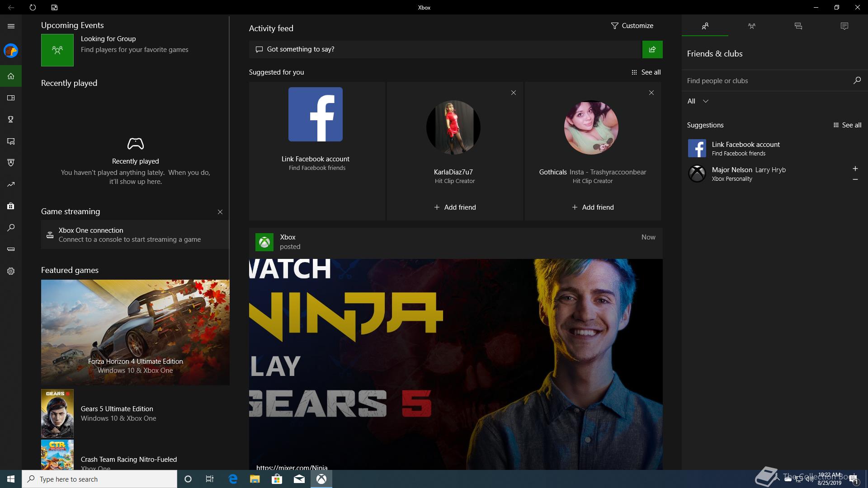Open Clubs shield sidebar icon

11,163
